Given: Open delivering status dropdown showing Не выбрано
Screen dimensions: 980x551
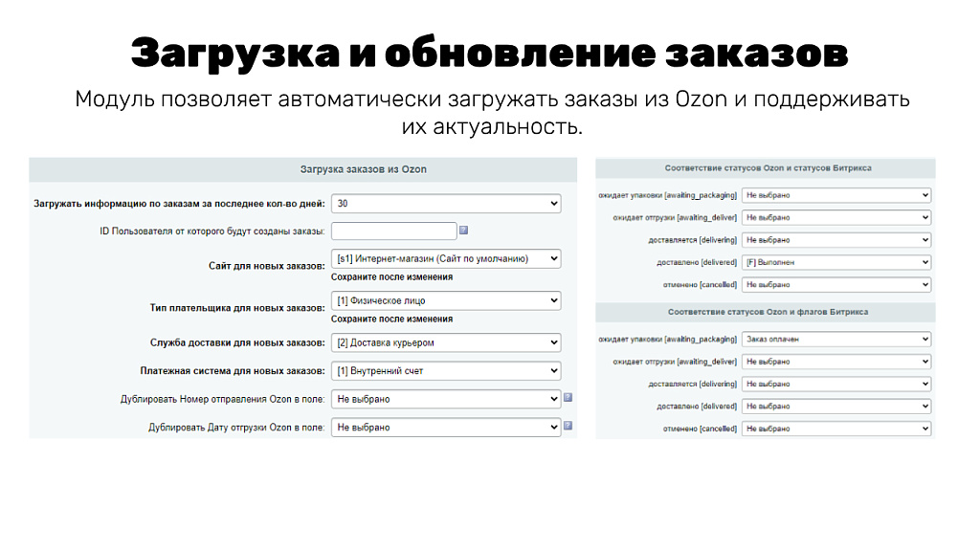Looking at the screenshot, I should tap(835, 239).
